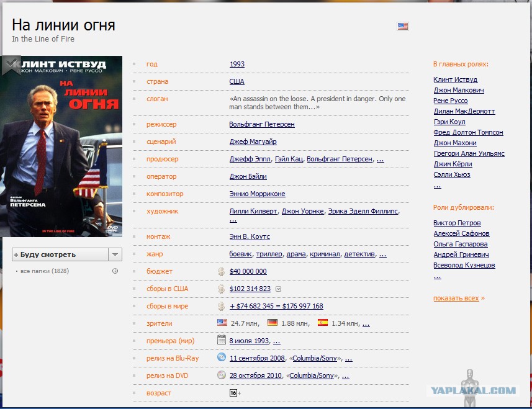The width and height of the screenshot is (532, 409).
Task: Expand the US box office details arrow
Action: (x=278, y=289)
